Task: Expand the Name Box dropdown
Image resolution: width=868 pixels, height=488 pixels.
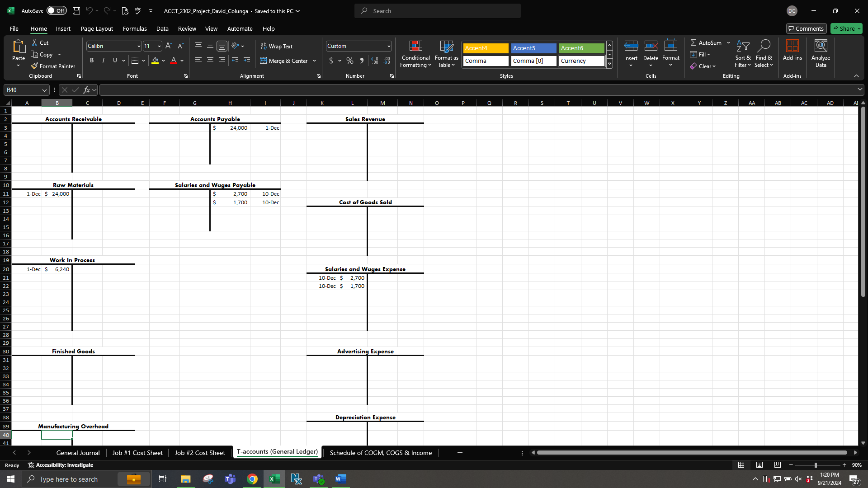Action: click(x=44, y=90)
